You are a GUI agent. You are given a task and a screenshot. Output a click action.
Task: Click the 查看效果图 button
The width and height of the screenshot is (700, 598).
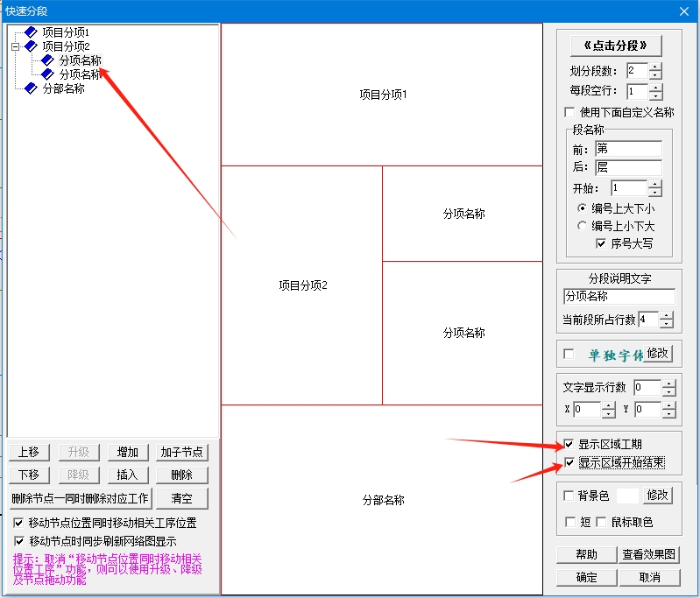coord(649,554)
